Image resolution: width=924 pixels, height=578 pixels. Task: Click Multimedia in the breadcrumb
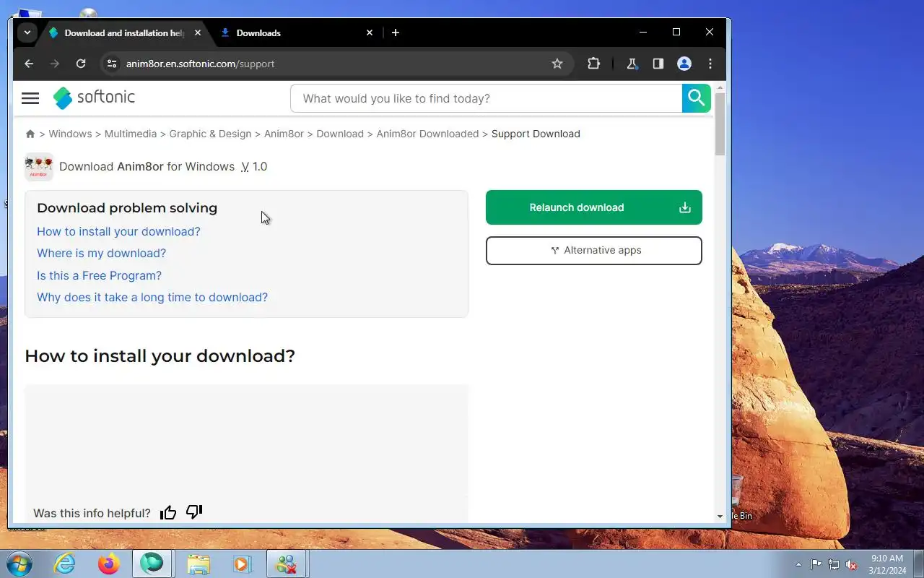(131, 134)
